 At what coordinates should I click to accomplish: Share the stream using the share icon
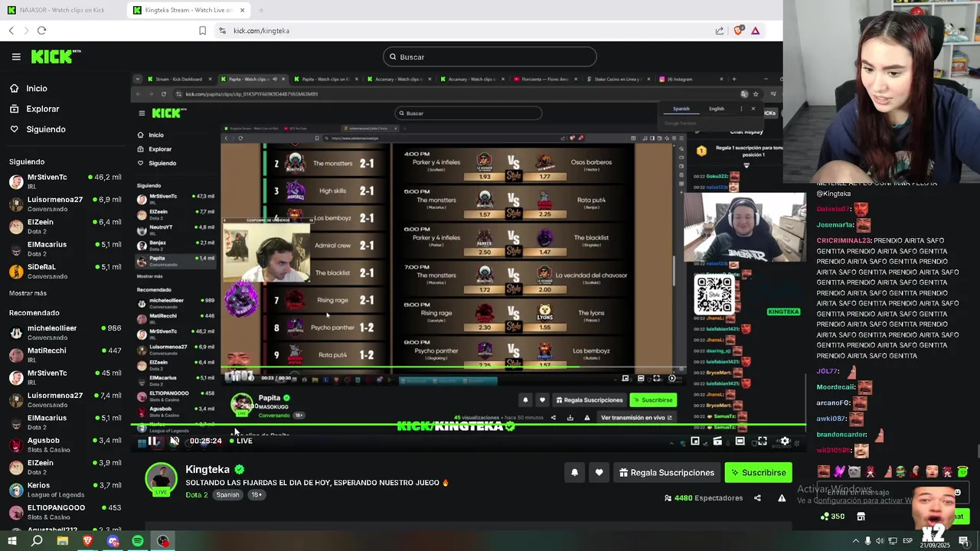(x=757, y=498)
